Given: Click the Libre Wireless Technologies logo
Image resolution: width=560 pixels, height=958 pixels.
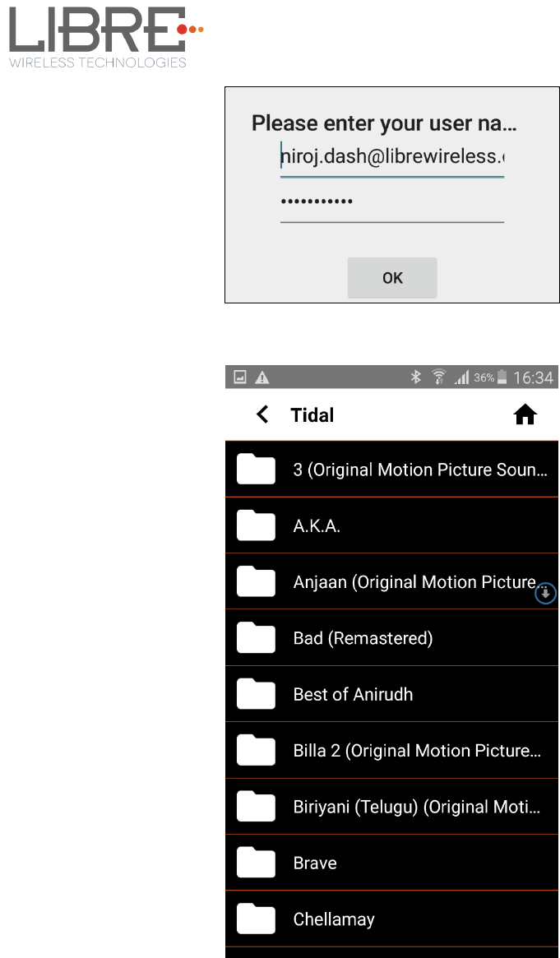Looking at the screenshot, I should 105,37.
